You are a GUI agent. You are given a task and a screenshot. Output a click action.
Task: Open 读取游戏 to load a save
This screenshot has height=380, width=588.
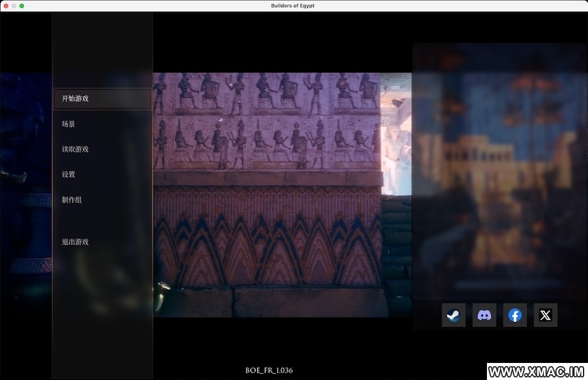[x=75, y=150]
